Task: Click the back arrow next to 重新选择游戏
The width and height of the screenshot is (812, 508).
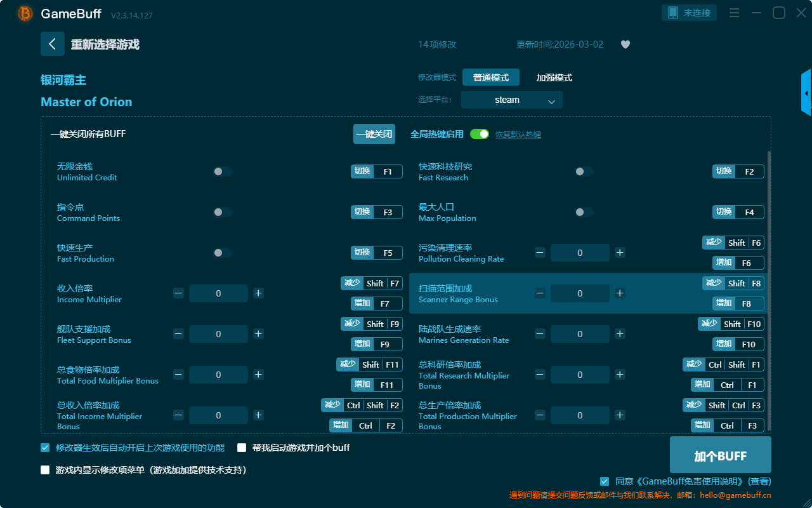Action: coord(53,44)
